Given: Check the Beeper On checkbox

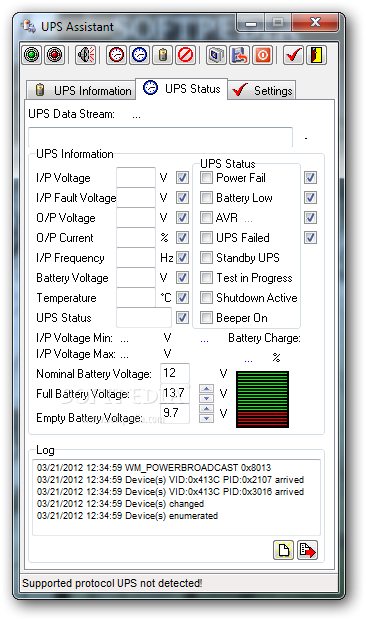Looking at the screenshot, I should [x=206, y=318].
